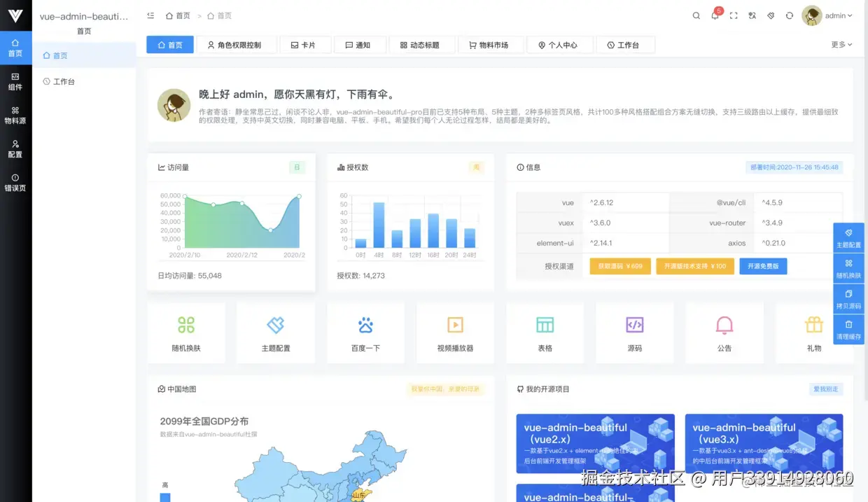Image resolution: width=868 pixels, height=502 pixels.
Task: Open 配置 in the dark sidebar
Action: click(15, 149)
